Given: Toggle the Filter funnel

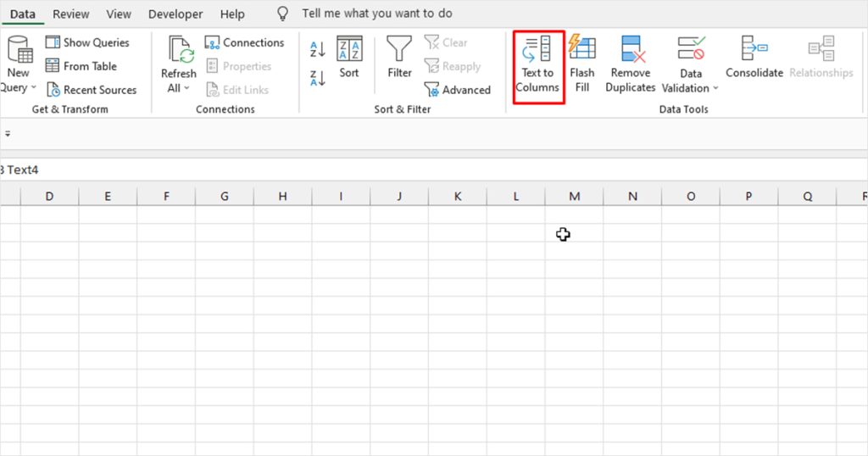Looking at the screenshot, I should coord(399,58).
